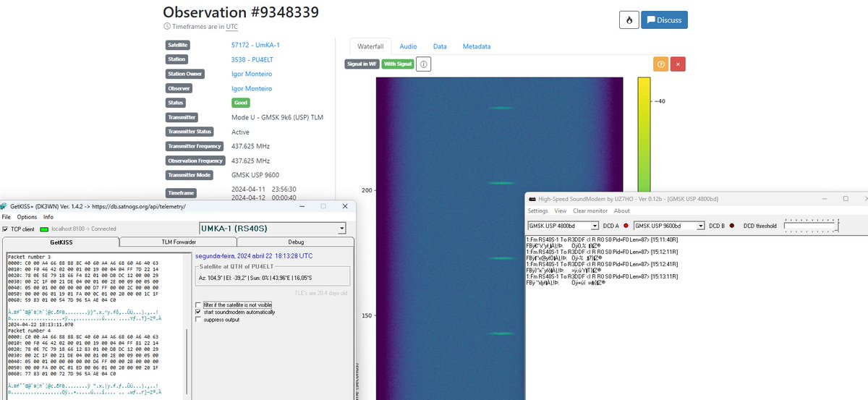Viewport: 868px width, 400px height.
Task: Click the green With Signal badge
Action: [398, 64]
